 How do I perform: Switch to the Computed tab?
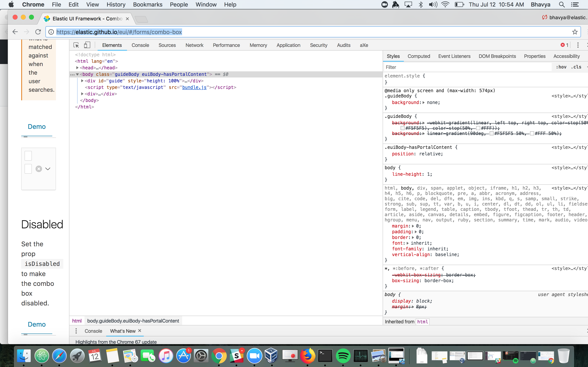click(419, 56)
